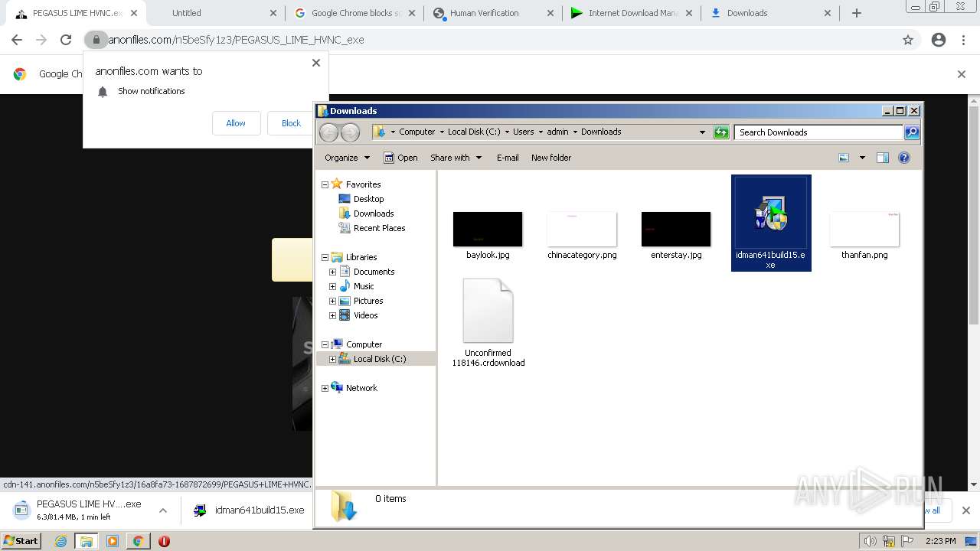This screenshot has width=980, height=551.
Task: Click the Open toolbar button
Action: click(400, 158)
